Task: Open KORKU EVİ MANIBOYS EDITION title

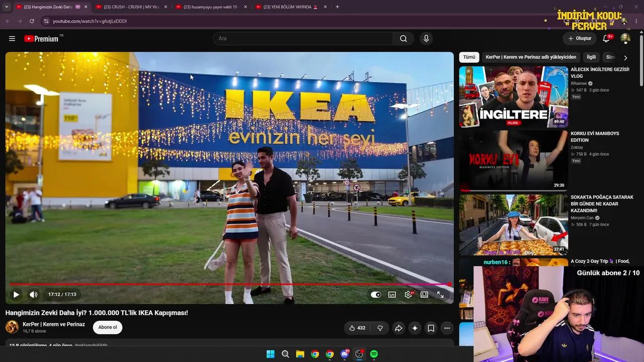Action: (x=595, y=137)
